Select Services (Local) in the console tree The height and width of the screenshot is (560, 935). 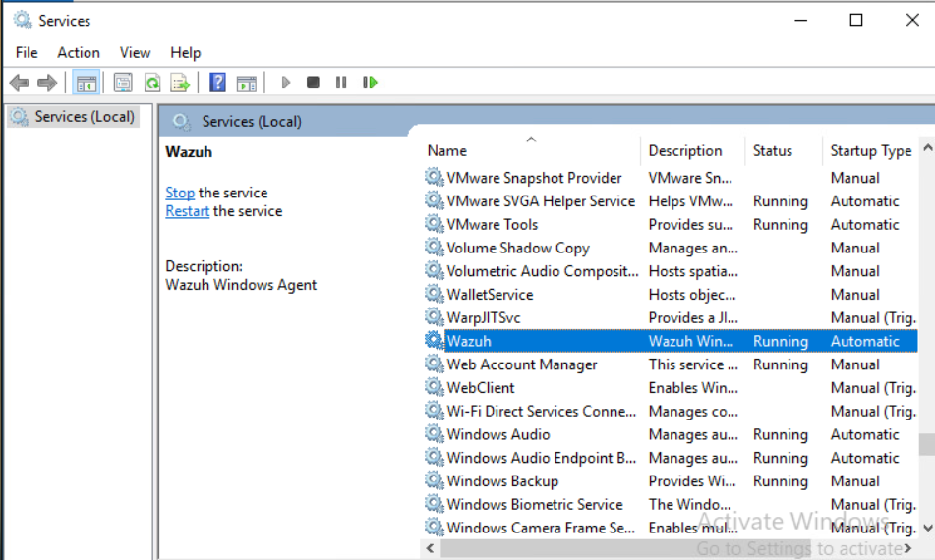(x=74, y=116)
